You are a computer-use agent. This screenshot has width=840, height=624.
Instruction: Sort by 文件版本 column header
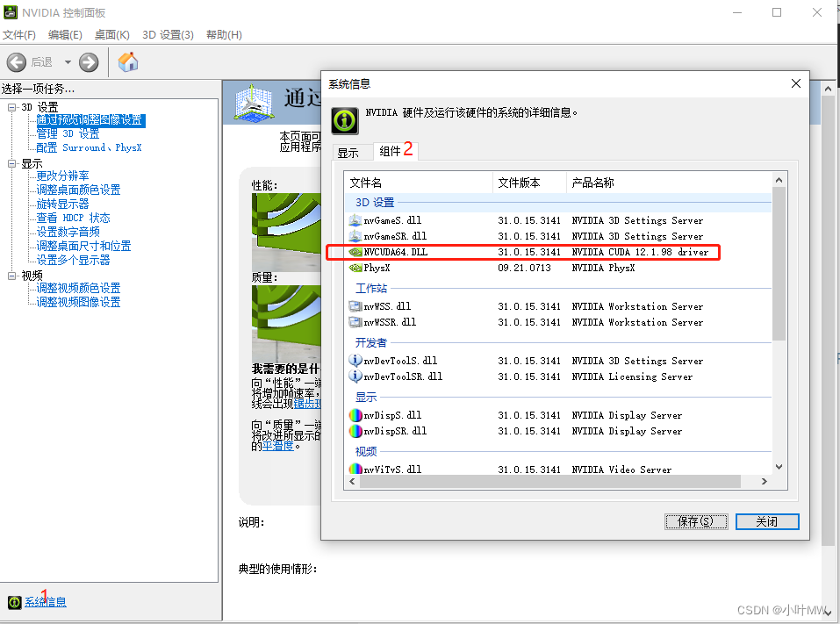529,183
